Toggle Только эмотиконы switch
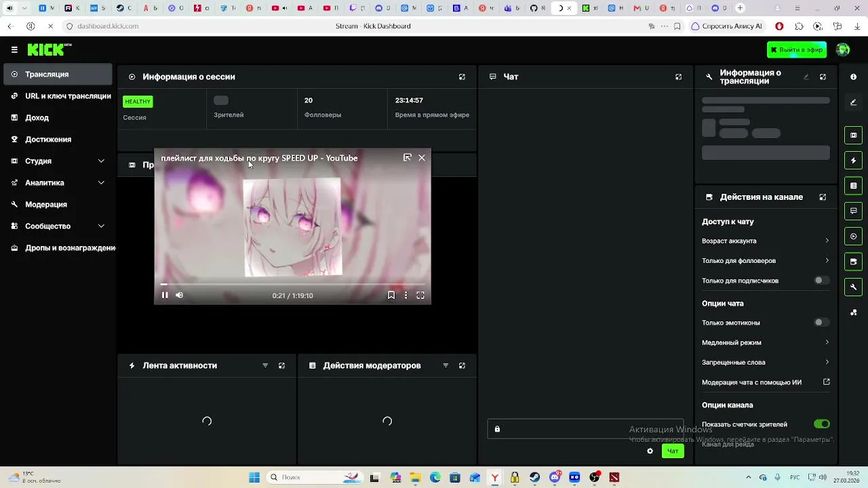 tap(821, 323)
